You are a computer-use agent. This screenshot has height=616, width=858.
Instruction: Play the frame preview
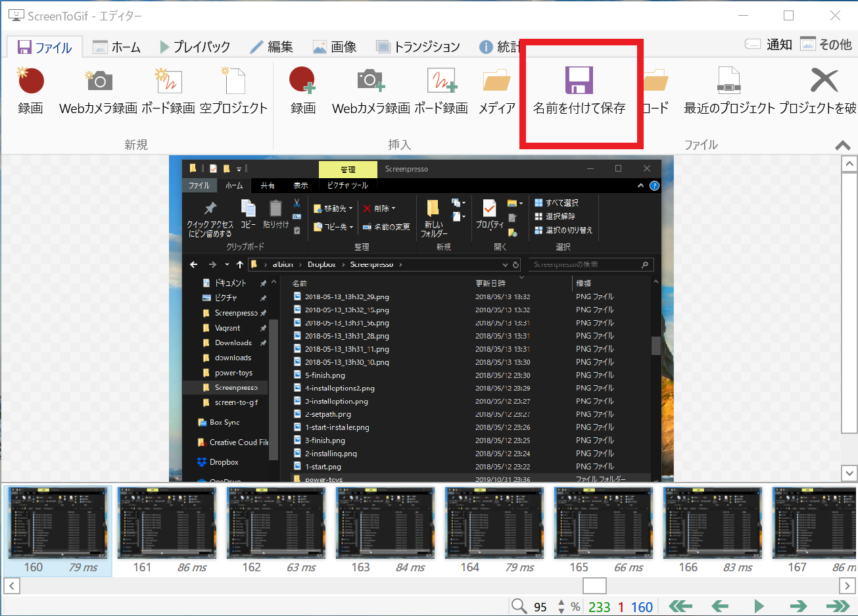(759, 606)
